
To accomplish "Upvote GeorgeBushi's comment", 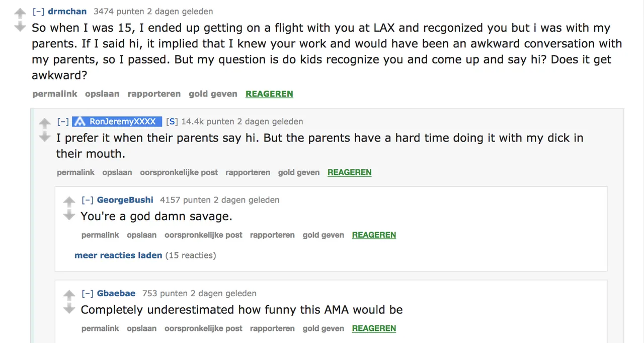I will point(69,201).
